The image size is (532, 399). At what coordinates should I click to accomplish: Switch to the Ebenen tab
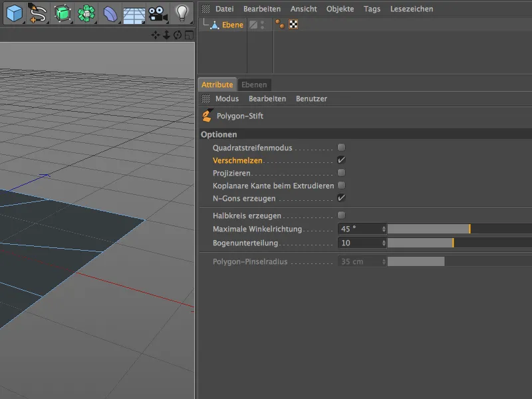[x=254, y=84]
